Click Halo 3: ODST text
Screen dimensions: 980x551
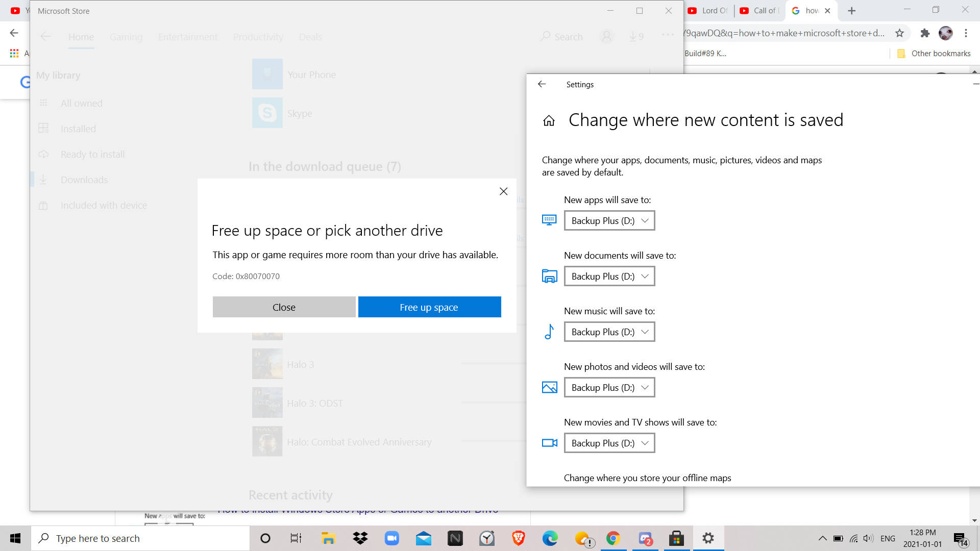pyautogui.click(x=315, y=403)
